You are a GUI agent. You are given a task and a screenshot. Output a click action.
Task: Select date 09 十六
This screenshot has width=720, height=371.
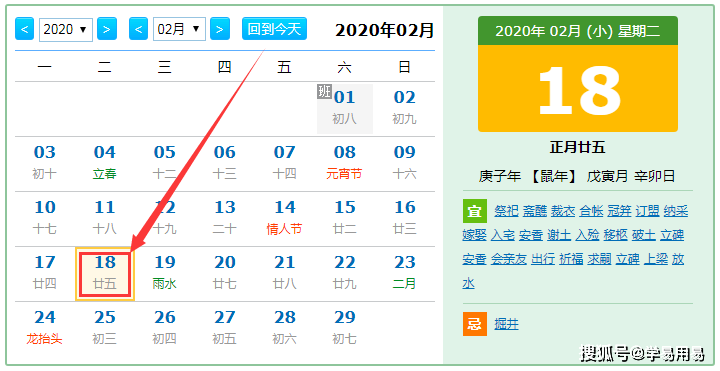405,163
